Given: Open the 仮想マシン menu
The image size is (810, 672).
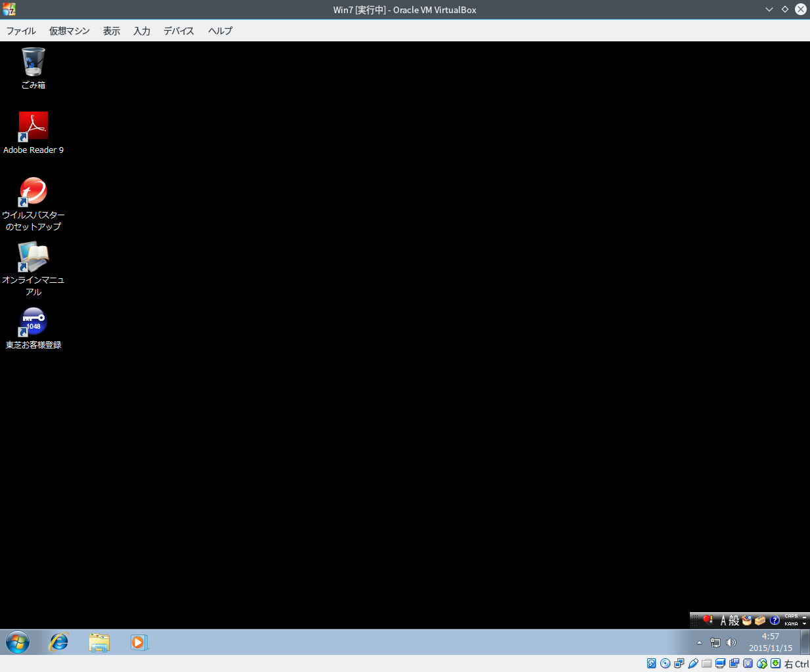Looking at the screenshot, I should [x=70, y=31].
